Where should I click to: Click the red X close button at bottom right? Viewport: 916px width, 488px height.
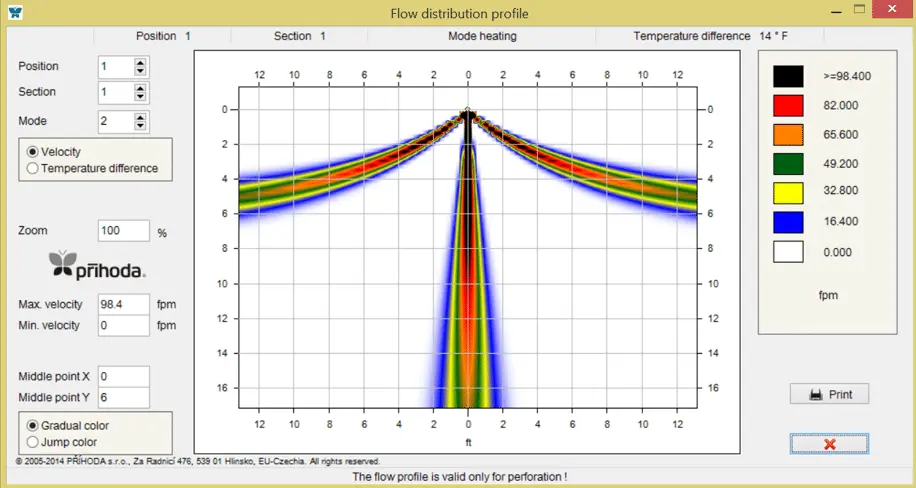pyautogui.click(x=829, y=444)
